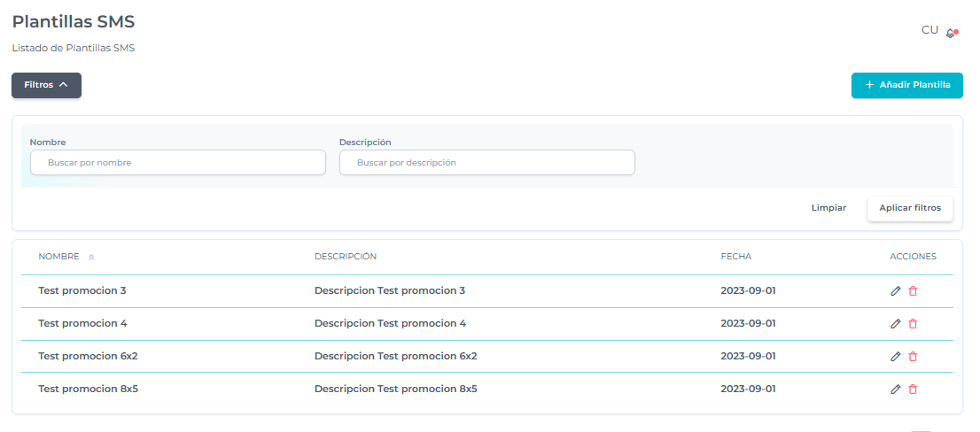Viewport: 980px width, 432px height.
Task: Edit the Test promocion 6x2 template
Action: pos(895,357)
